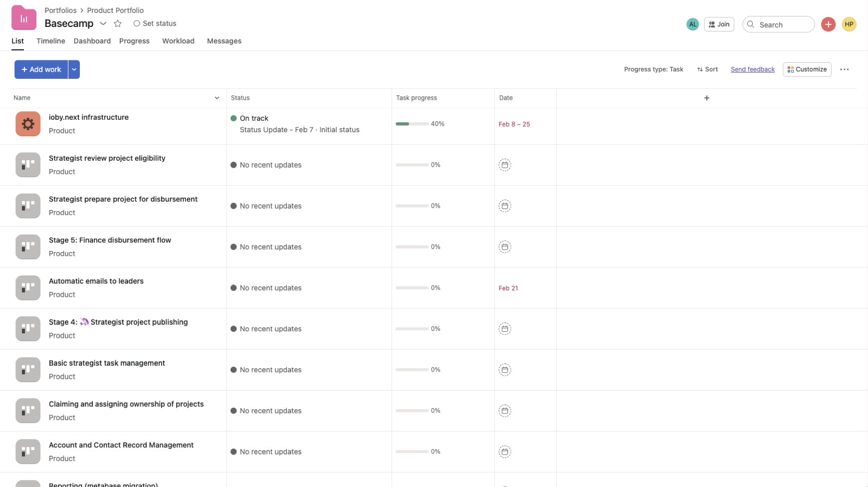Set date for Basic strategist task management
The image size is (868, 487).
(505, 370)
